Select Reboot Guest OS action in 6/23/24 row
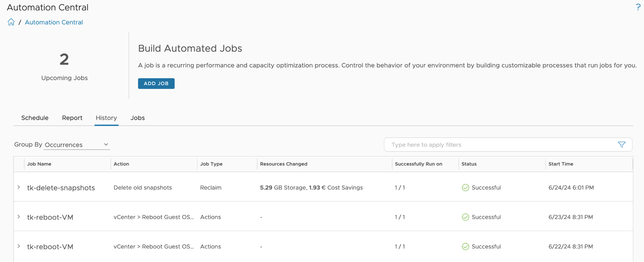The height and width of the screenshot is (262, 644). click(x=154, y=217)
